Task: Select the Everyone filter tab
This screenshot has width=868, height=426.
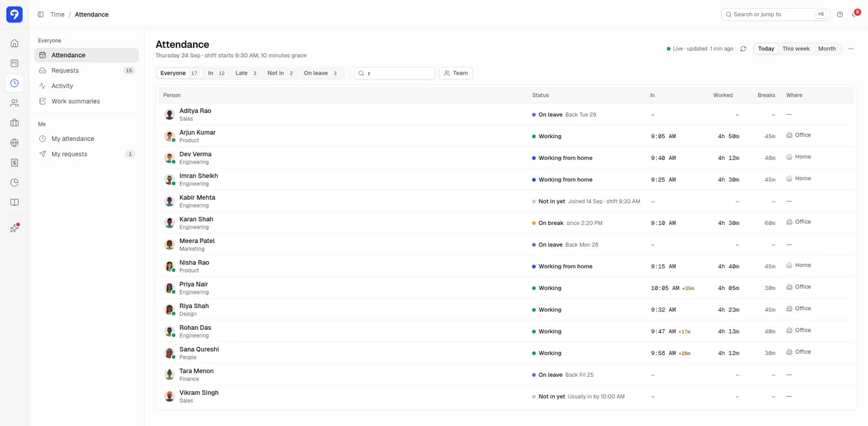Action: [x=179, y=73]
